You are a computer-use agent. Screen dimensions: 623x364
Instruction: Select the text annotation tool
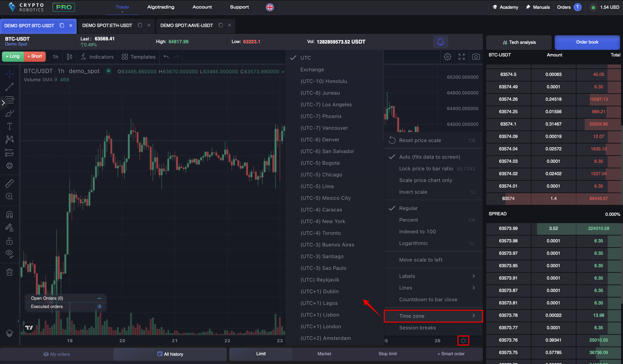pos(9,126)
